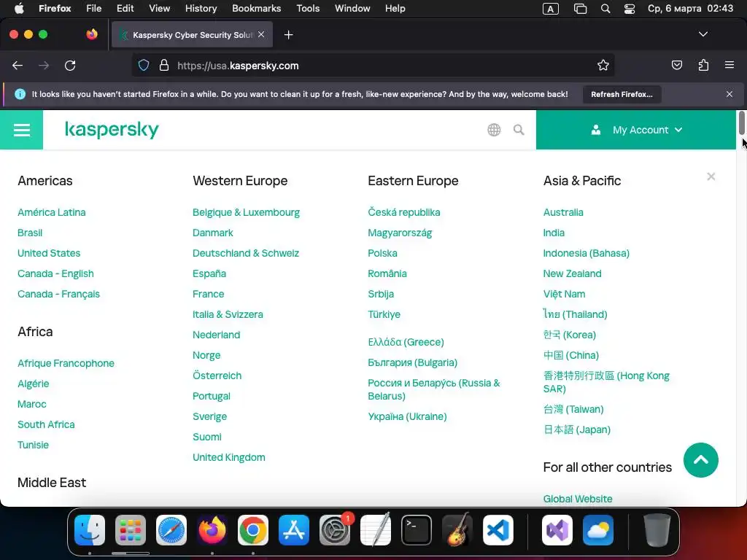Open the Kaspersky hamburger menu
This screenshot has height=560, width=747.
click(x=21, y=130)
